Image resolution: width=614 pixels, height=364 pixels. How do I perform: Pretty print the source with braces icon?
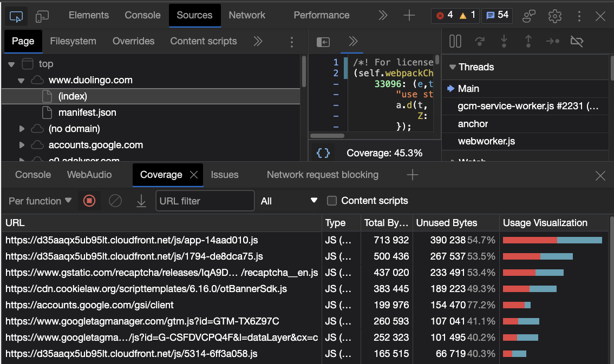[x=323, y=153]
